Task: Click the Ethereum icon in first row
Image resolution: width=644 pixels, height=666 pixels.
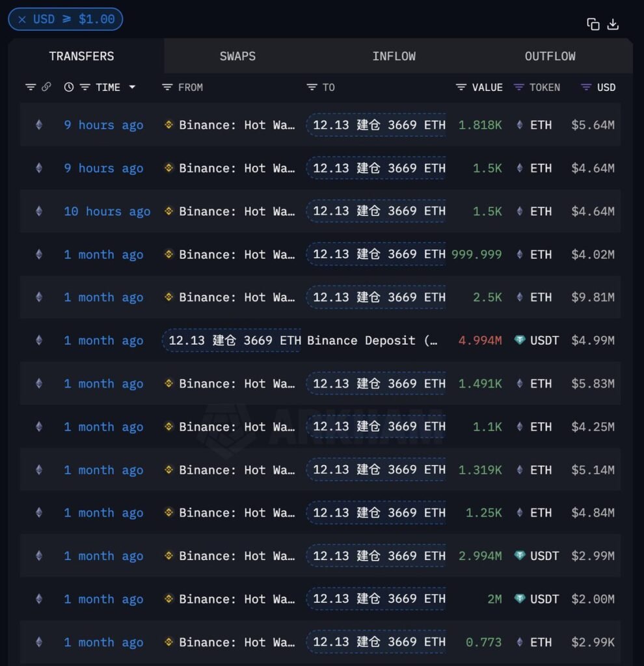Action: (39, 125)
